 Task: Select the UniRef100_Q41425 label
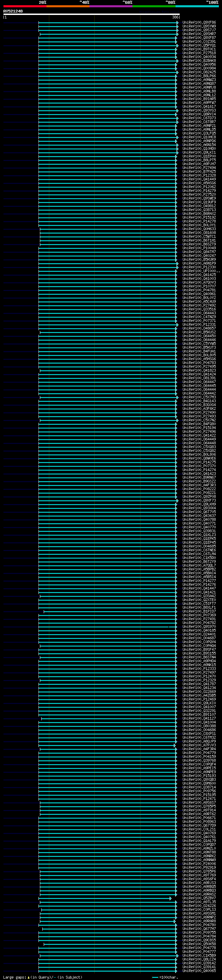pyautogui.click(x=199, y=275)
